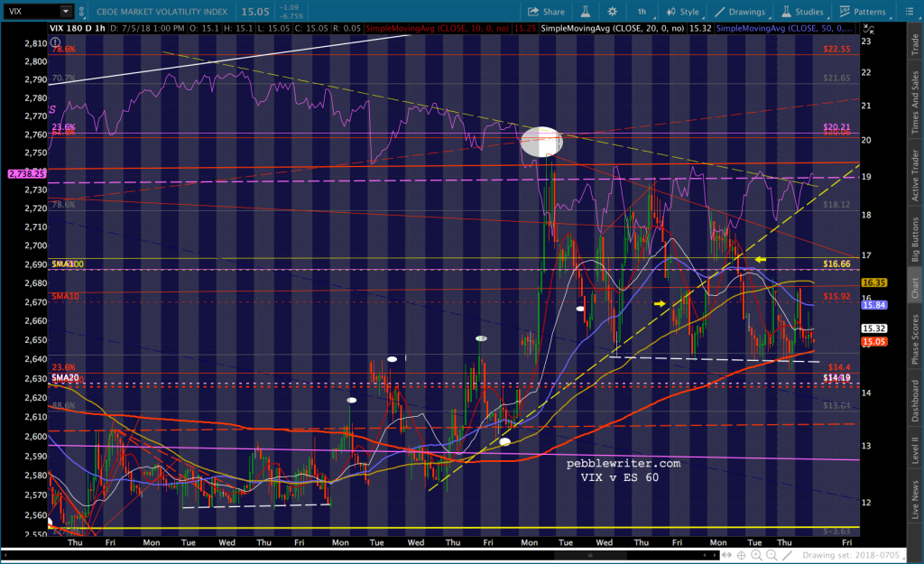This screenshot has width=924, height=564.
Task: Open the Phase Scores side tab
Action: pos(914,340)
